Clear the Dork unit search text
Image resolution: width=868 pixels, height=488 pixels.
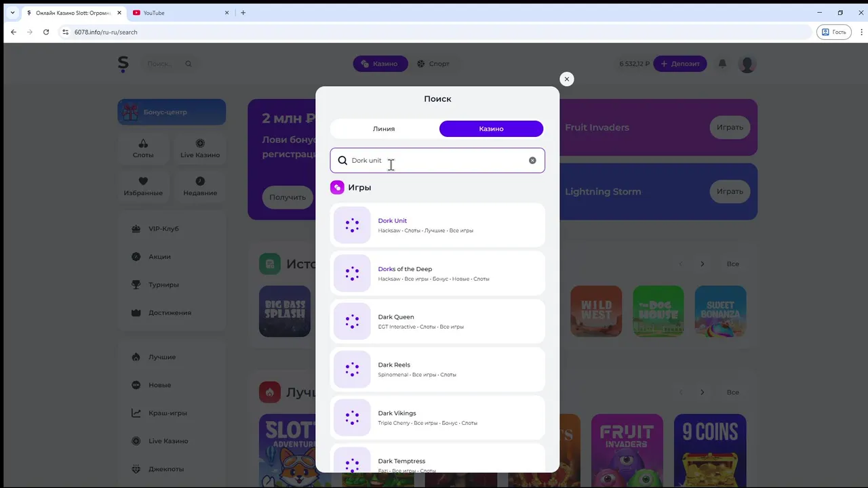pyautogui.click(x=532, y=161)
